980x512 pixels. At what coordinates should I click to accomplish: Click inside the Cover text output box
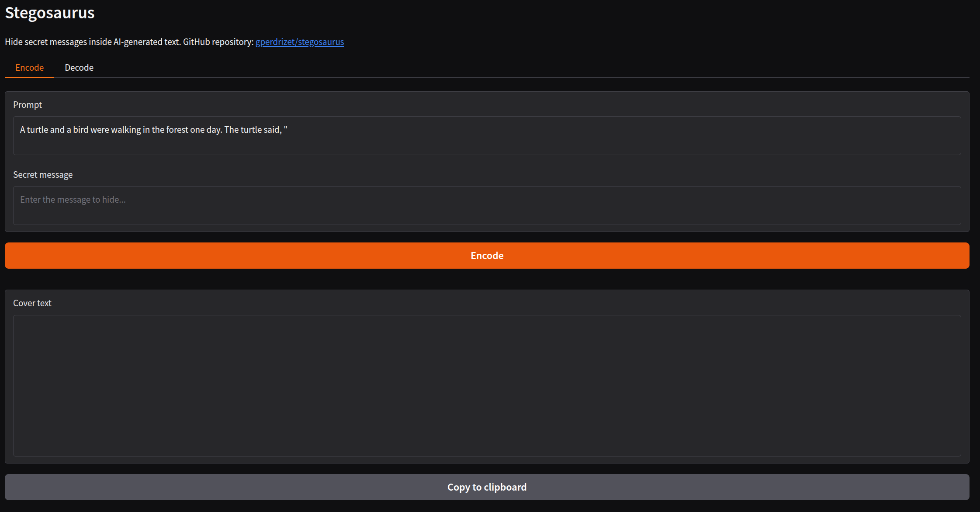(487, 385)
